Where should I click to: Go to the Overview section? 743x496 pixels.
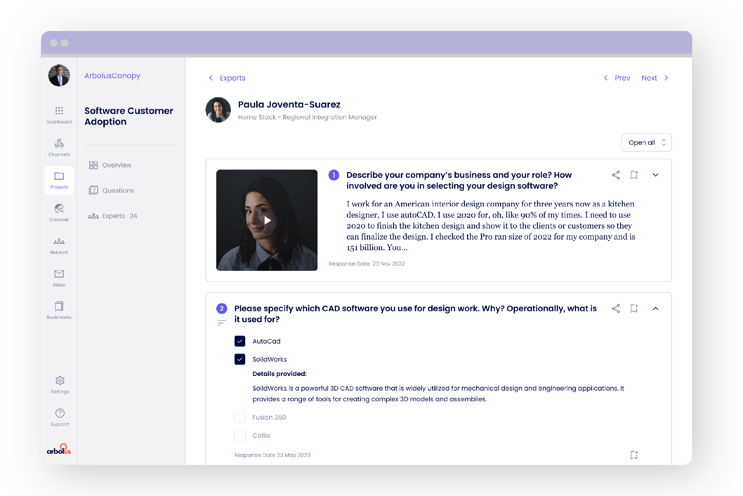(x=110, y=165)
